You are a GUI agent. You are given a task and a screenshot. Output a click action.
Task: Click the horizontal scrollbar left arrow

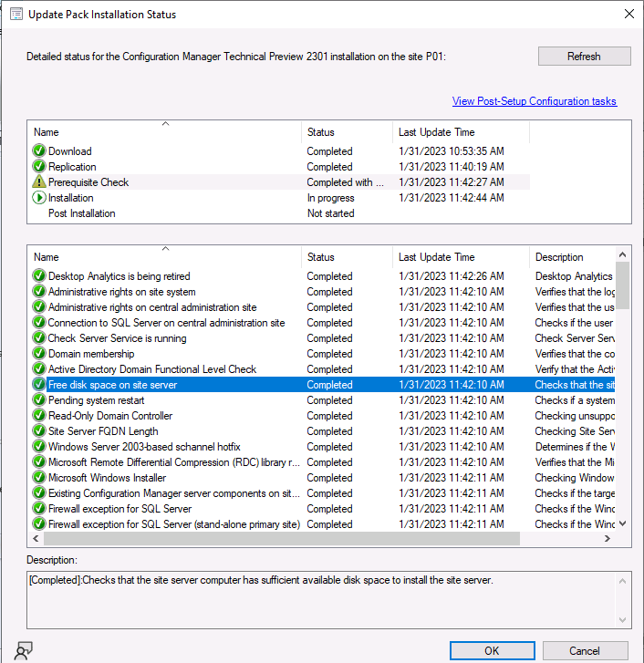[36, 538]
